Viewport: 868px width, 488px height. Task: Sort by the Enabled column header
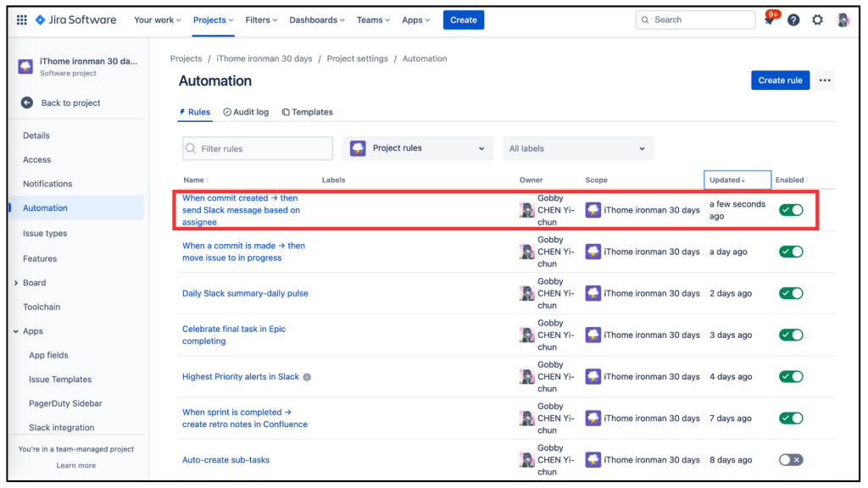pyautogui.click(x=793, y=180)
